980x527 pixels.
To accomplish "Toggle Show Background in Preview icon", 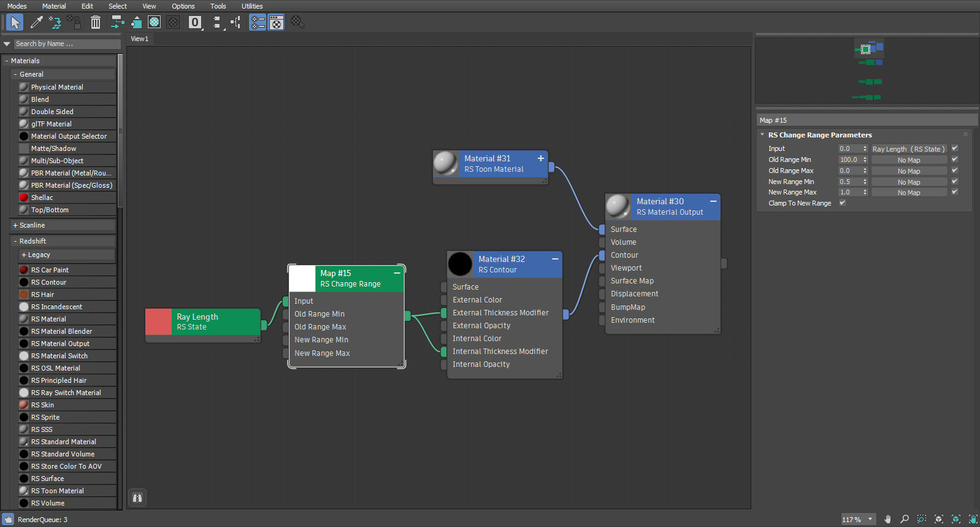I will coord(174,23).
